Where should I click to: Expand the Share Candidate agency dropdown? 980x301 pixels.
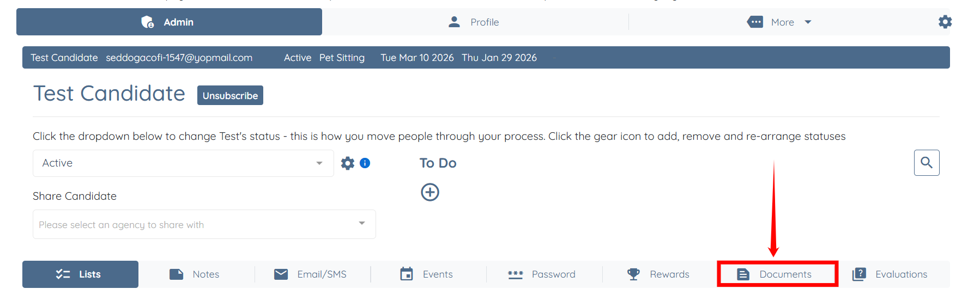coord(204,224)
